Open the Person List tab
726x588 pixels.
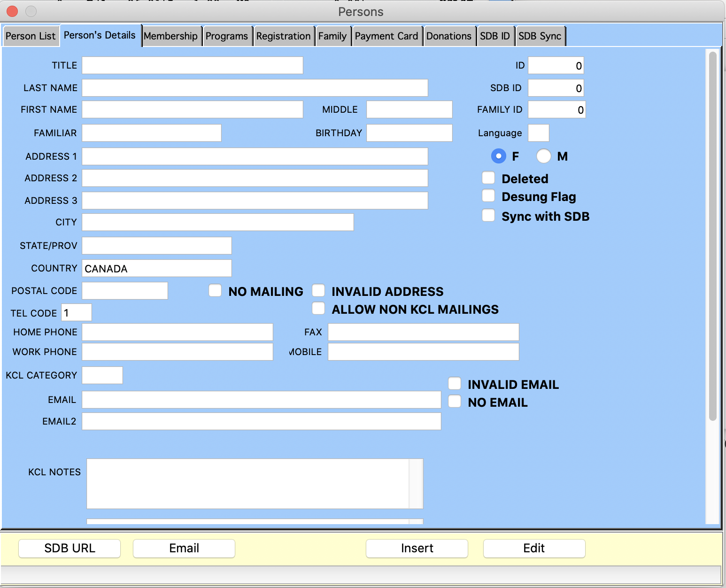click(31, 36)
